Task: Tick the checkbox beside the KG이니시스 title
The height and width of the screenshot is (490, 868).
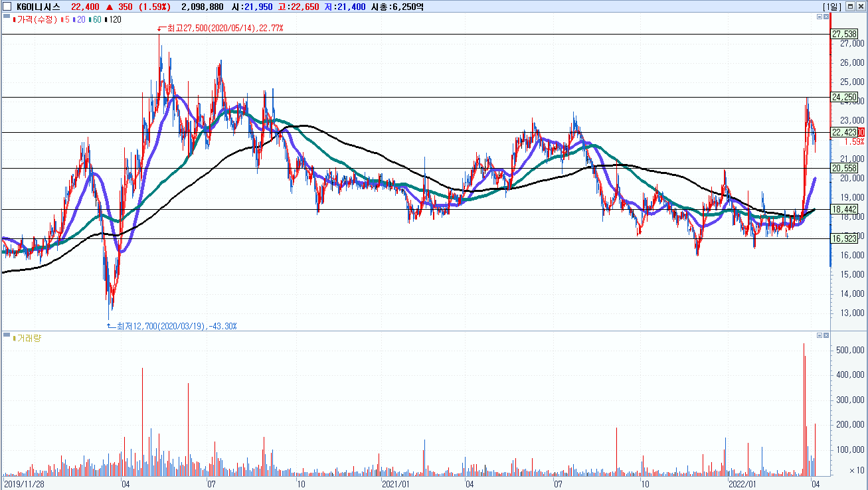Action: [7, 7]
